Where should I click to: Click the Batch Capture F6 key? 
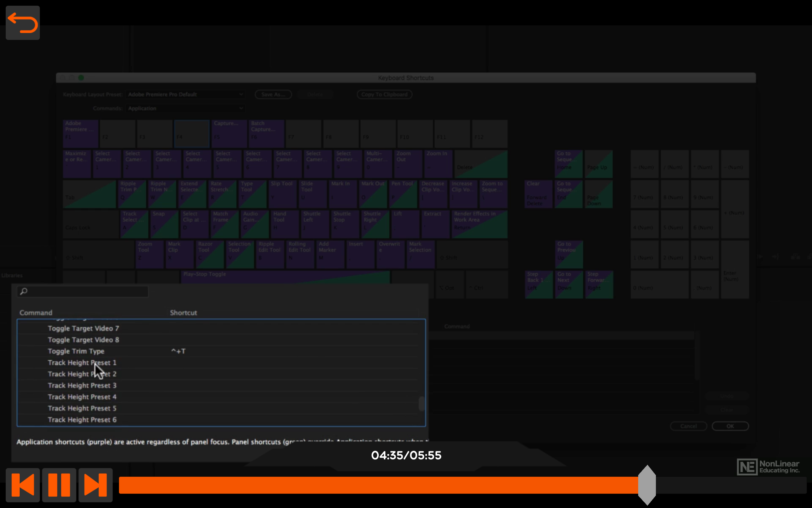pyautogui.click(x=266, y=134)
